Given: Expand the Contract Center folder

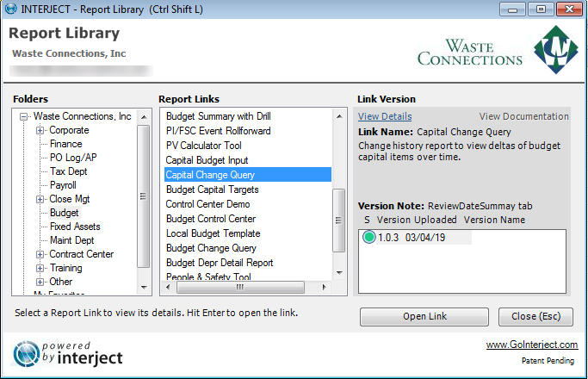Looking at the screenshot, I should (x=40, y=254).
